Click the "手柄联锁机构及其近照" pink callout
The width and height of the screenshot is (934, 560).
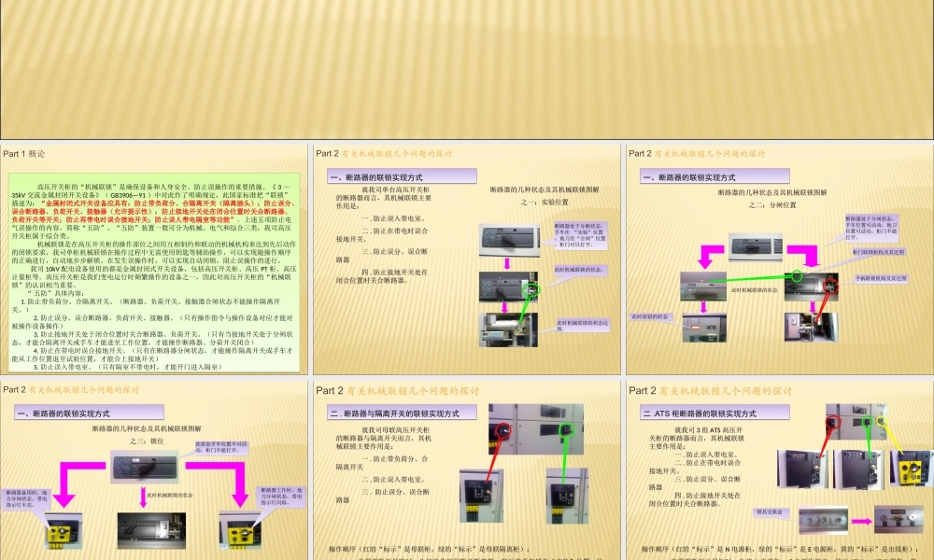coord(882,278)
